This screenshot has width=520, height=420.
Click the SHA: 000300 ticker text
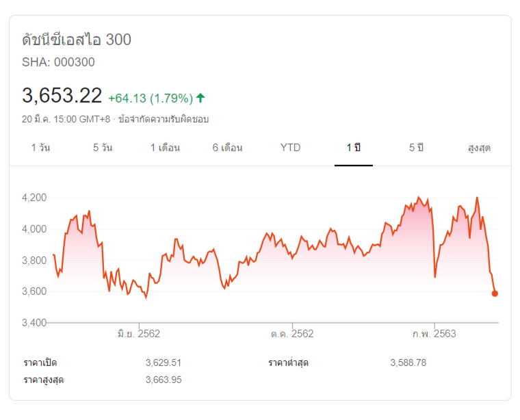[x=58, y=62]
